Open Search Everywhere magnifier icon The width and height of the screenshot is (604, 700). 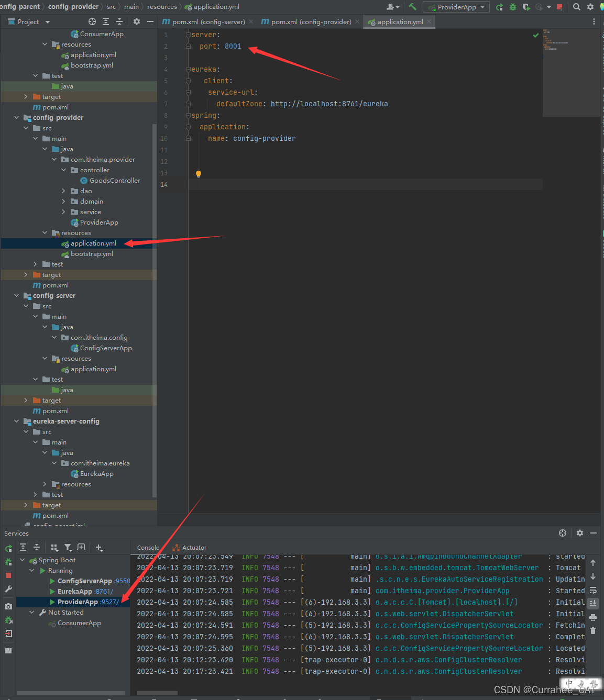[577, 7]
